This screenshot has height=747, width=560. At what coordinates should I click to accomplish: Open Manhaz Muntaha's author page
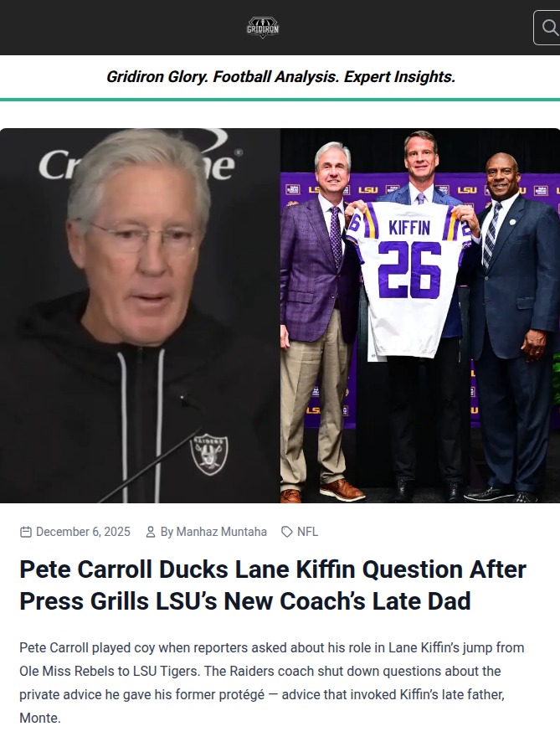click(220, 531)
